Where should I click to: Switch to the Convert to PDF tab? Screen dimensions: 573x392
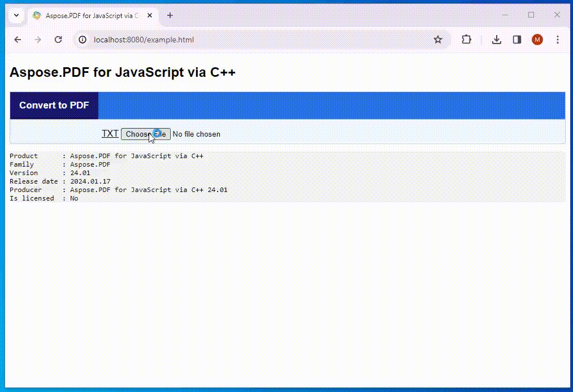[54, 105]
